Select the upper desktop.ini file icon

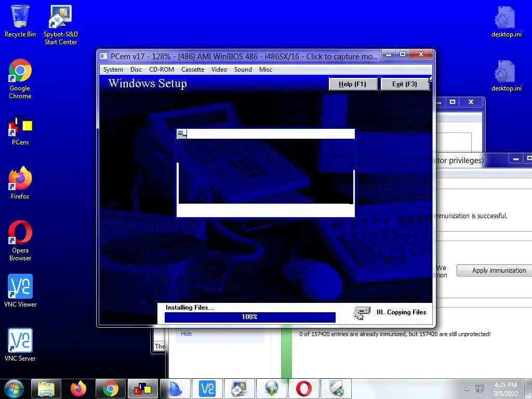[506, 21]
